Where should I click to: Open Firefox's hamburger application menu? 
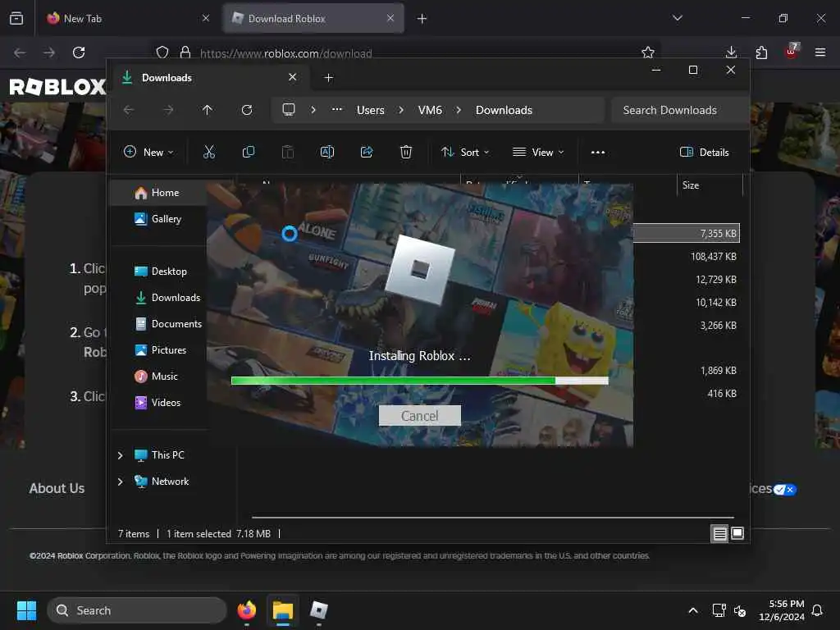point(820,52)
